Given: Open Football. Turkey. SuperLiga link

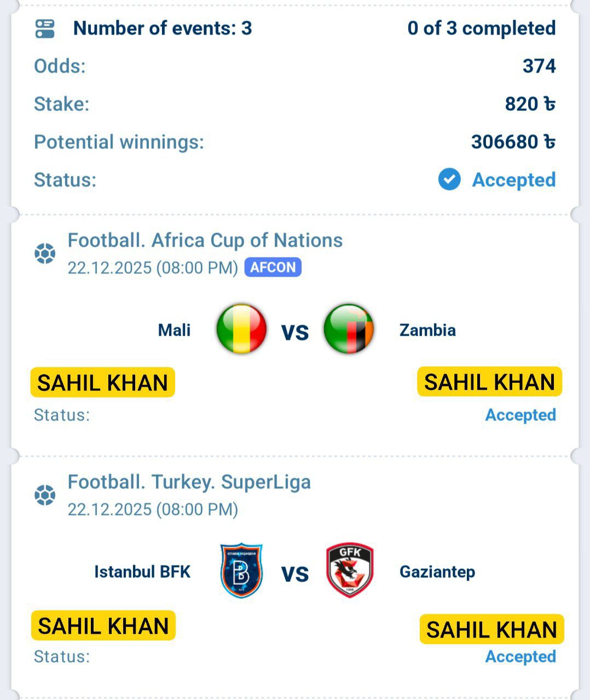Looking at the screenshot, I should [189, 482].
